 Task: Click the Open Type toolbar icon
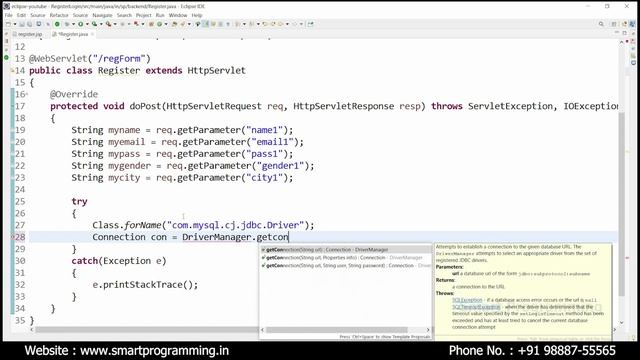coord(151,24)
